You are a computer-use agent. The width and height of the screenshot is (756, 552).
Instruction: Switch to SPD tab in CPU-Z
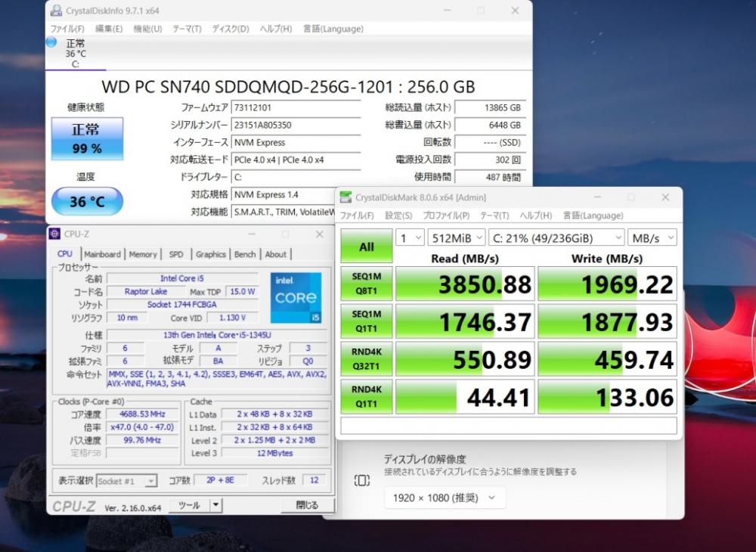(x=176, y=254)
